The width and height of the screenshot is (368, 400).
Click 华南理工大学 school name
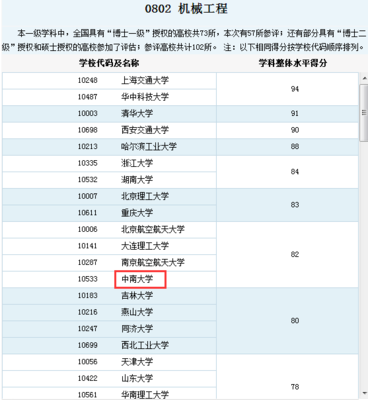click(145, 395)
